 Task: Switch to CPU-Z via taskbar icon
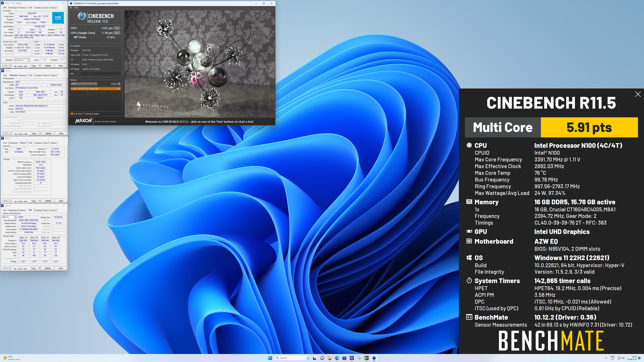(x=352, y=358)
